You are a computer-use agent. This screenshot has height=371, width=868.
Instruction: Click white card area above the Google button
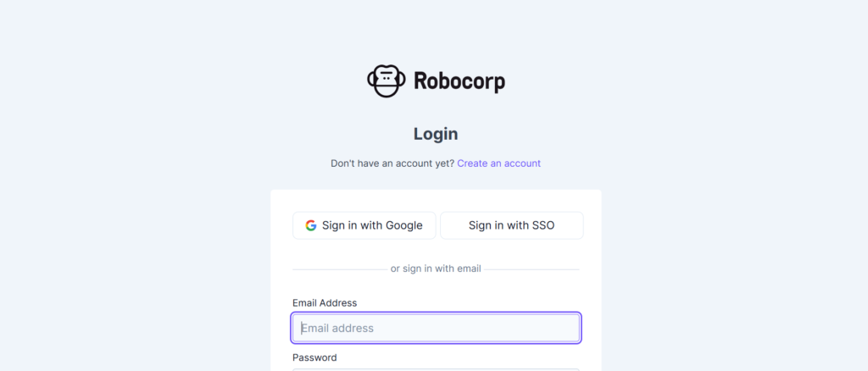pyautogui.click(x=436, y=200)
